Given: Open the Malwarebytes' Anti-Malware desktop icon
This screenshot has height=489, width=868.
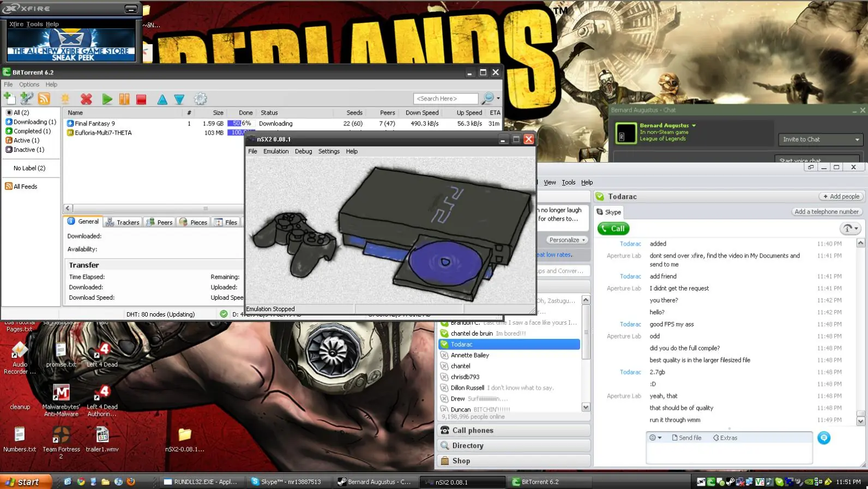Looking at the screenshot, I should [x=61, y=401].
